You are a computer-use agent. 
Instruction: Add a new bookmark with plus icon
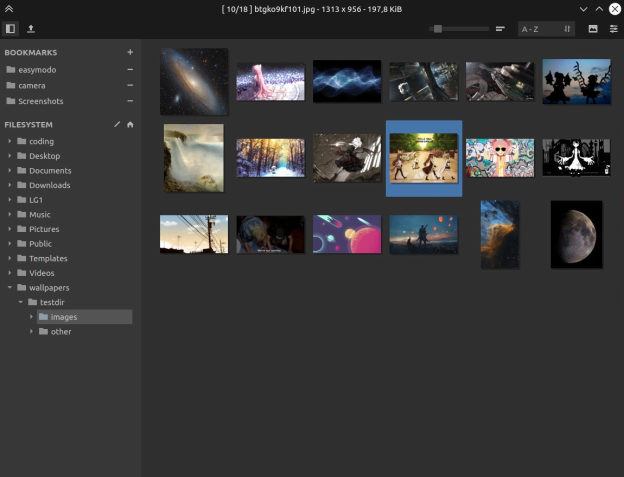tap(130, 52)
